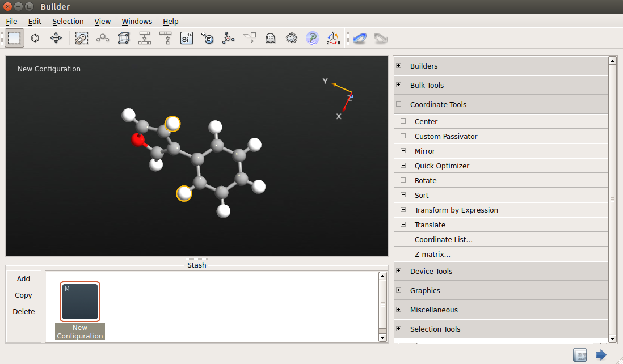Click the ghost toolbar icon
The height and width of the screenshot is (364, 623).
(x=271, y=38)
